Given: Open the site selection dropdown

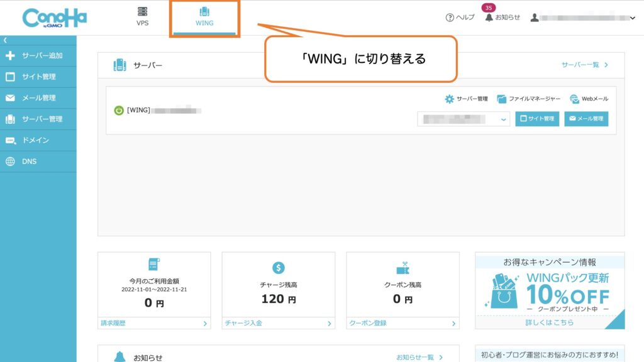Looking at the screenshot, I should 464,119.
